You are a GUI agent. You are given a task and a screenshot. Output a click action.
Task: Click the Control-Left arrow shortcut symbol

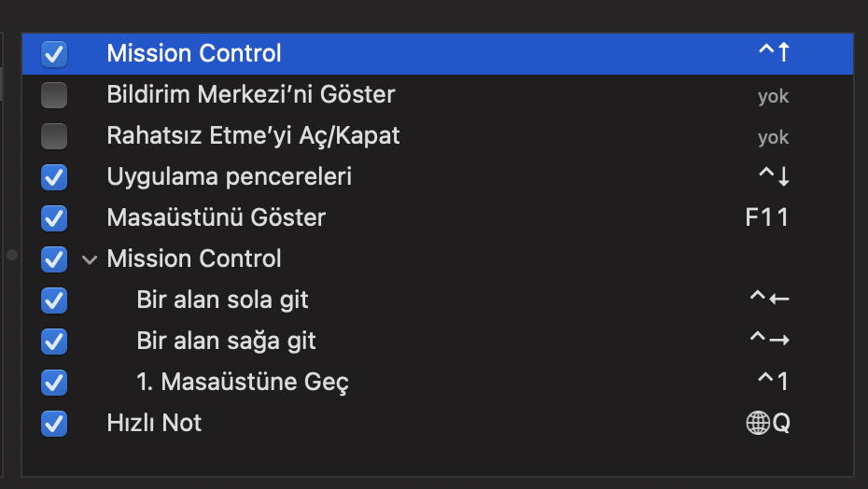click(769, 299)
